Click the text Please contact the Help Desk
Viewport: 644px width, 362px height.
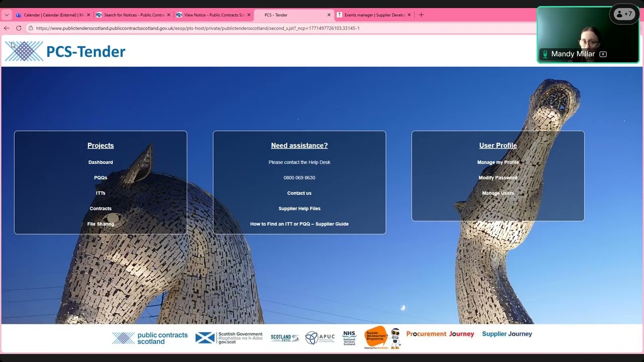[x=299, y=162]
